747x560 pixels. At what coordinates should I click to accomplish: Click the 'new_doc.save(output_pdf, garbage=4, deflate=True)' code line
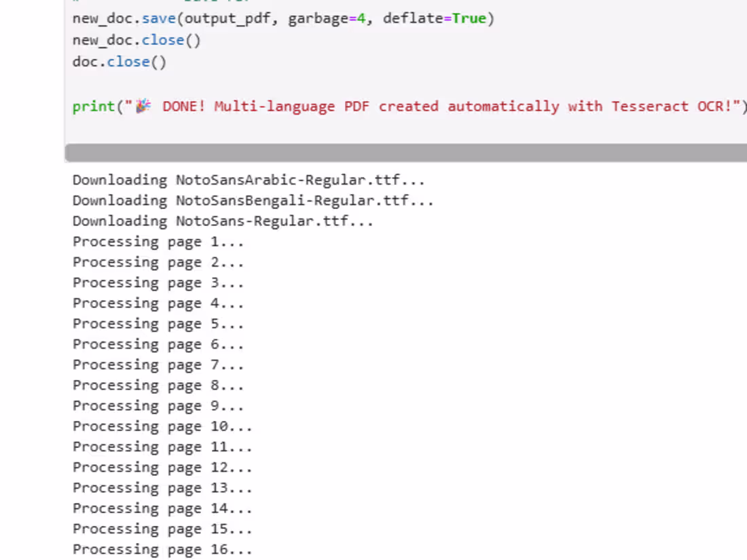click(283, 19)
